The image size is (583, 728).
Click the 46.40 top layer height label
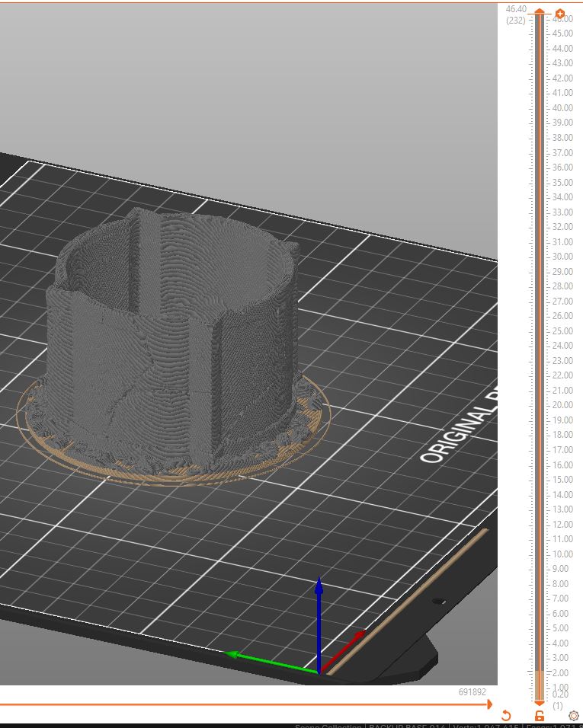coord(516,9)
